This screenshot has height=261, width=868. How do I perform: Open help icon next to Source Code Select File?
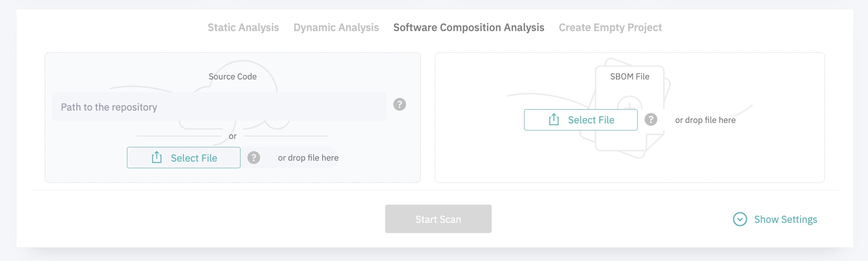coord(253,158)
